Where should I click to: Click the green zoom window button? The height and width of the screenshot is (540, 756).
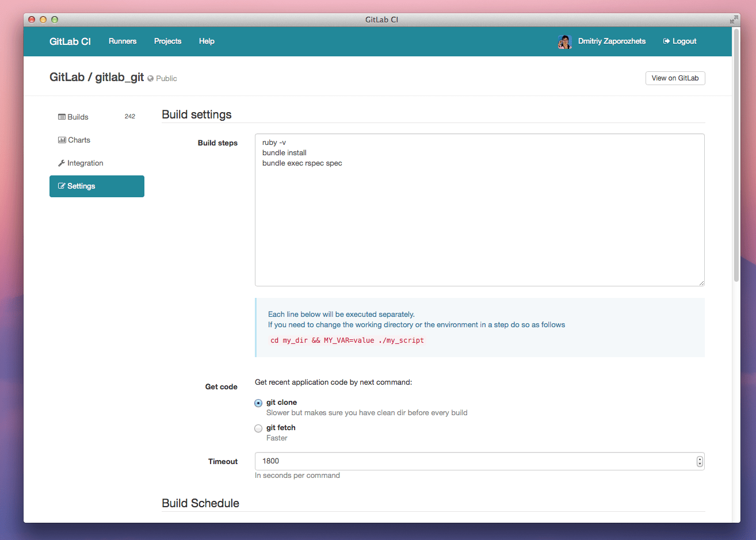(x=55, y=20)
